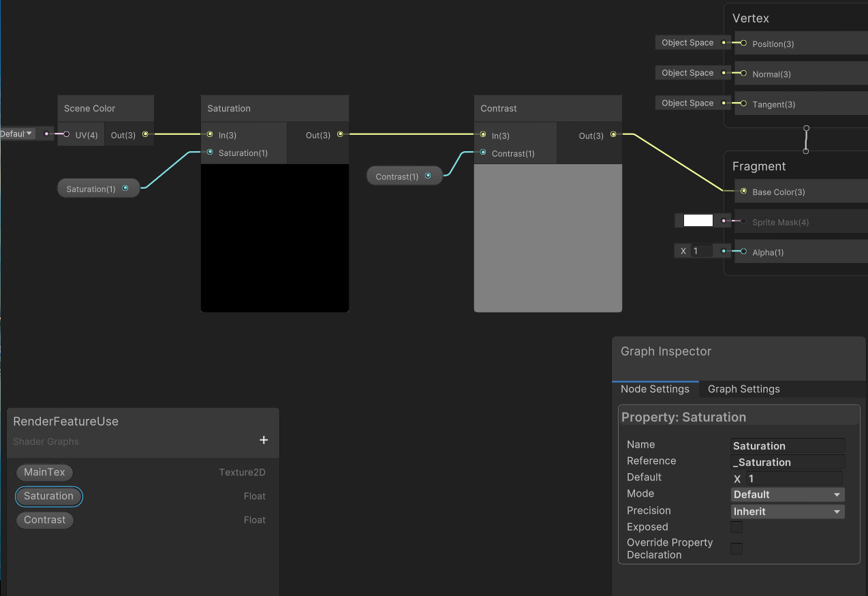Screen dimensions: 868x596
Task: Click the Reference field containing _Saturation
Action: coord(788,462)
